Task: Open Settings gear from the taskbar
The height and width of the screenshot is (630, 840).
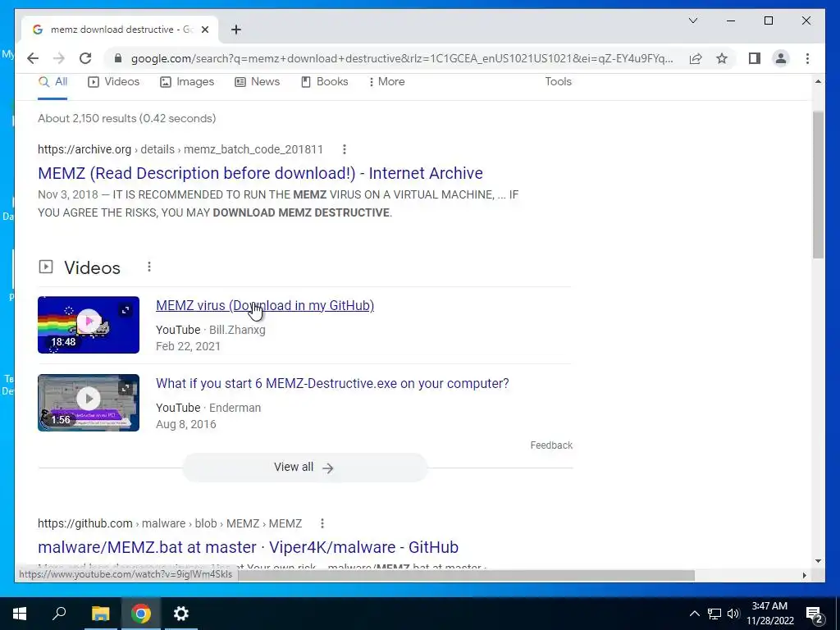Action: click(x=181, y=614)
